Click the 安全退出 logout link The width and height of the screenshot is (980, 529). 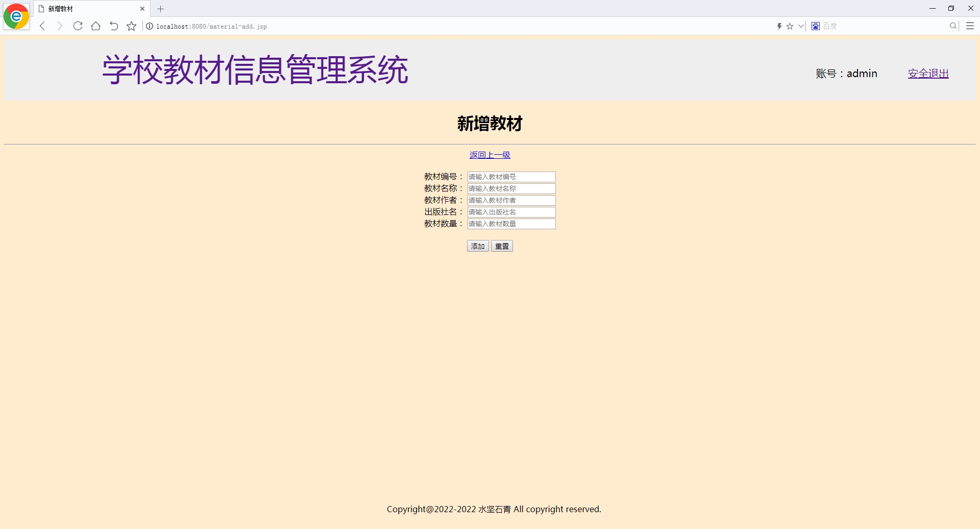point(927,73)
